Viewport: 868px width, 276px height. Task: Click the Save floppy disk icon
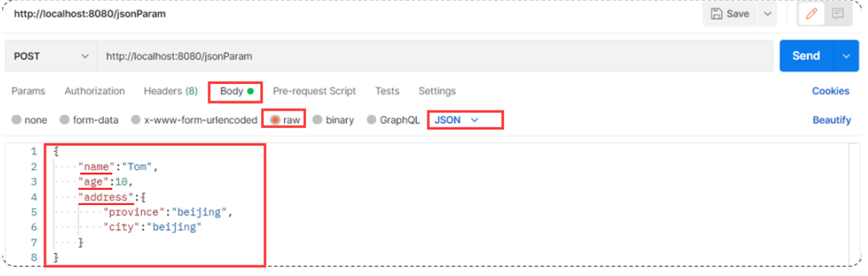716,14
